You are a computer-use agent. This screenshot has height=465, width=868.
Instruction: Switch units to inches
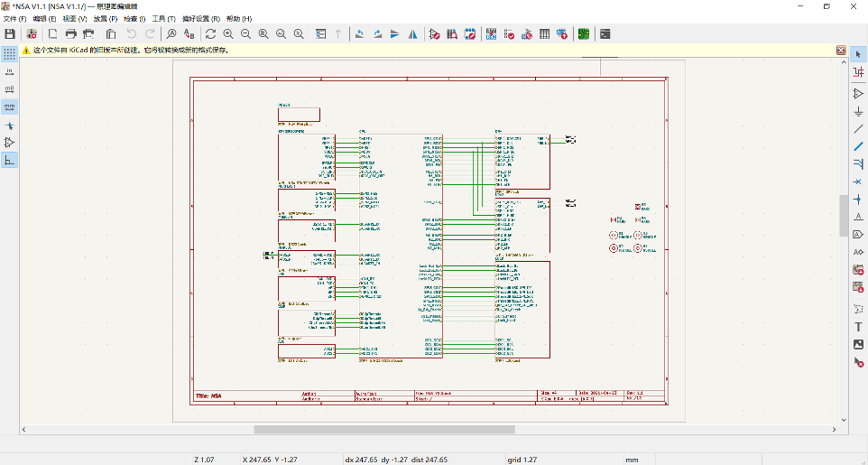pyautogui.click(x=10, y=70)
